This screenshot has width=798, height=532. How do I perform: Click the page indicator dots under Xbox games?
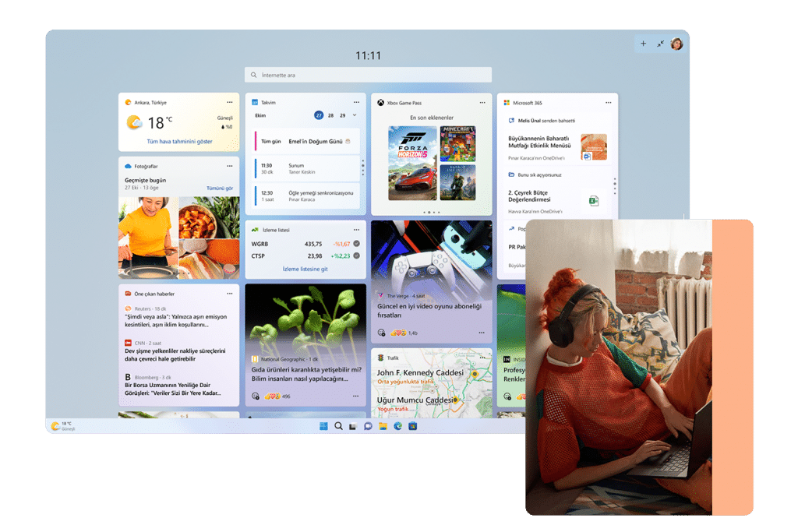(x=432, y=212)
